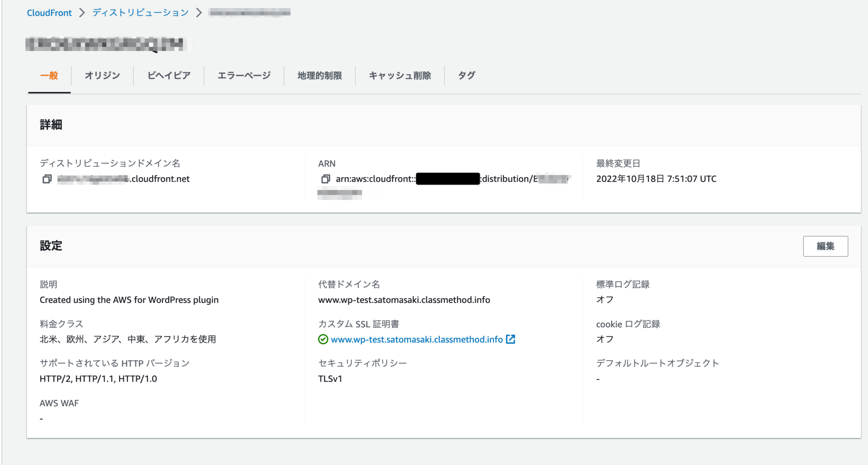Click the セキュリティポリシー TLSv1 value

[x=330, y=378]
